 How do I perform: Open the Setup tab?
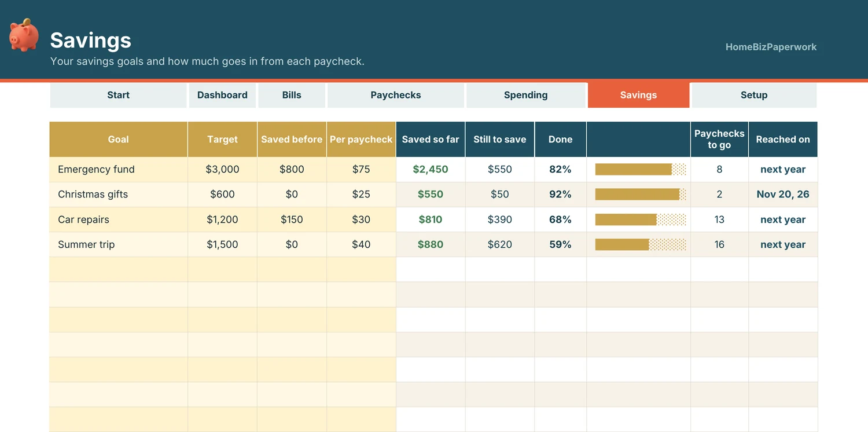[x=754, y=95]
